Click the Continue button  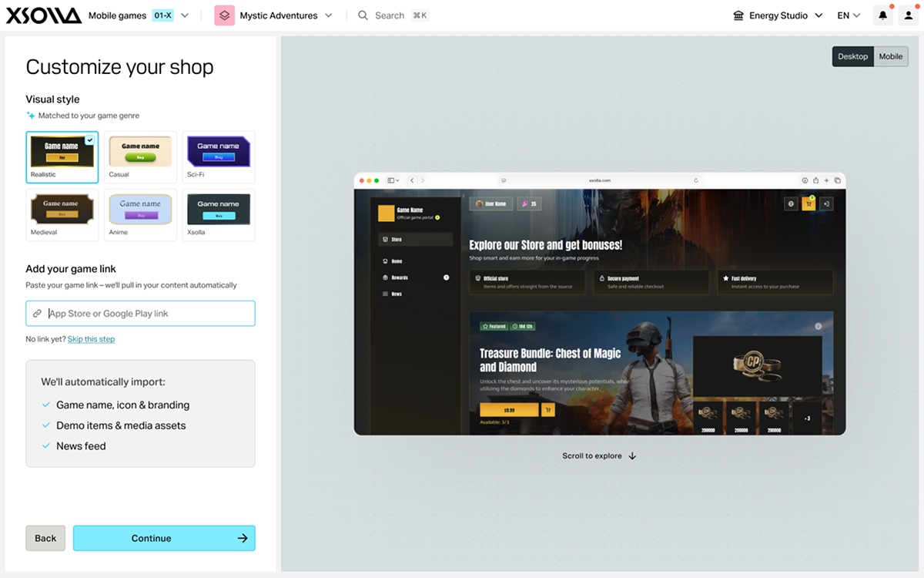coord(164,538)
